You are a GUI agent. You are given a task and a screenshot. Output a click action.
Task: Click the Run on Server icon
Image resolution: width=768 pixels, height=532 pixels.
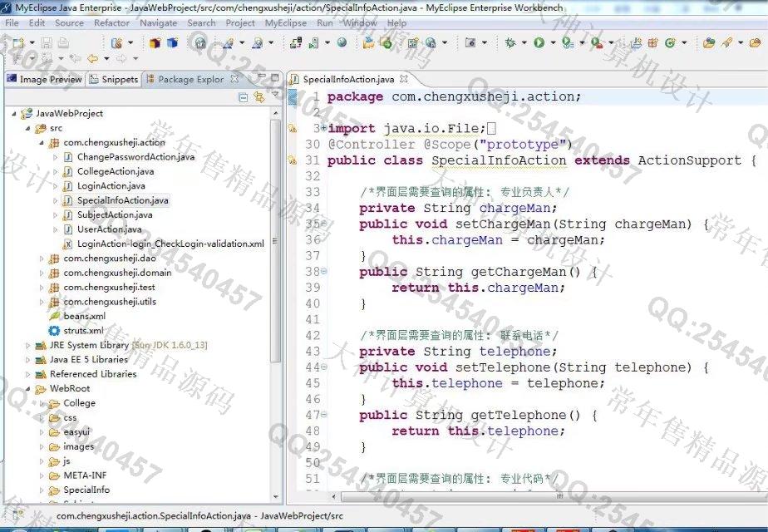pos(568,43)
